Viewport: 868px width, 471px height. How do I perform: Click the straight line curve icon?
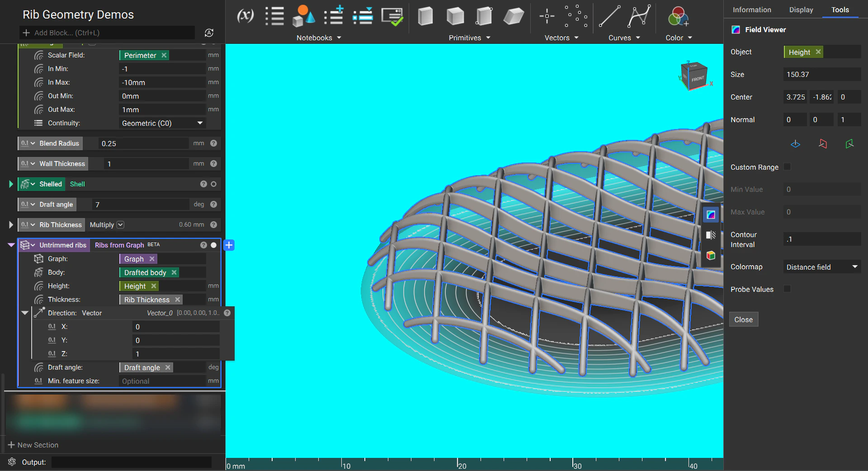609,16
